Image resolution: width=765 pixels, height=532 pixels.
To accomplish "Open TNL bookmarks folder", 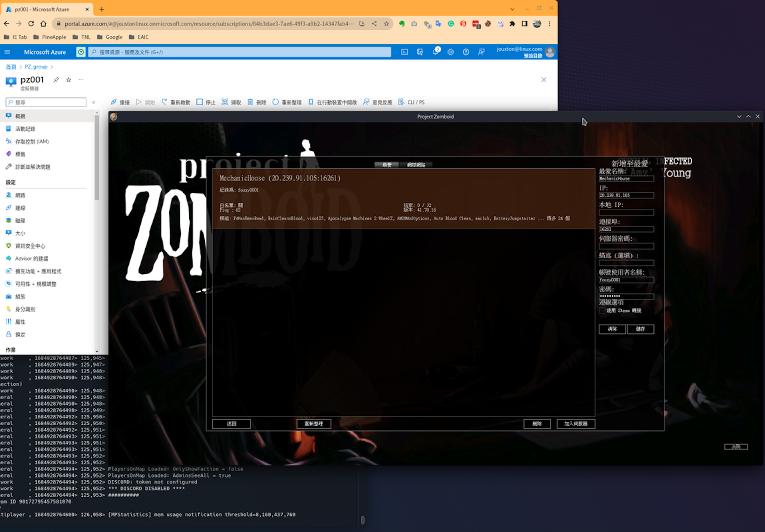I will [x=82, y=37].
